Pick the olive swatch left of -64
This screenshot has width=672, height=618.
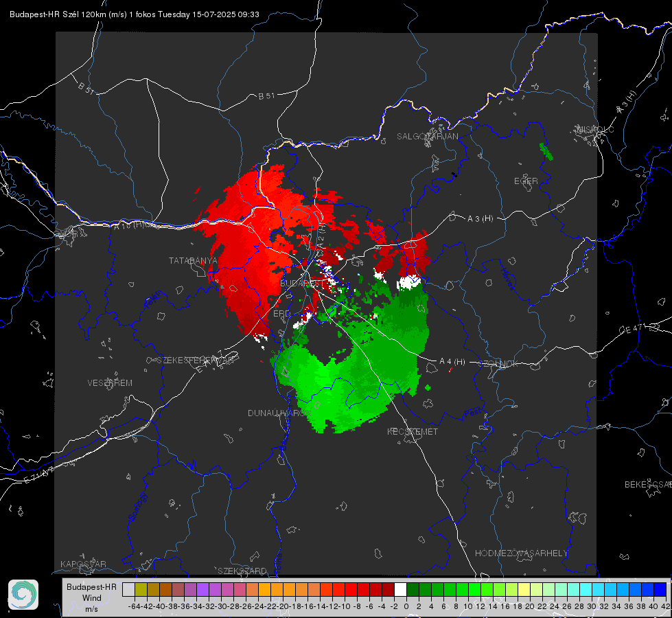click(141, 589)
